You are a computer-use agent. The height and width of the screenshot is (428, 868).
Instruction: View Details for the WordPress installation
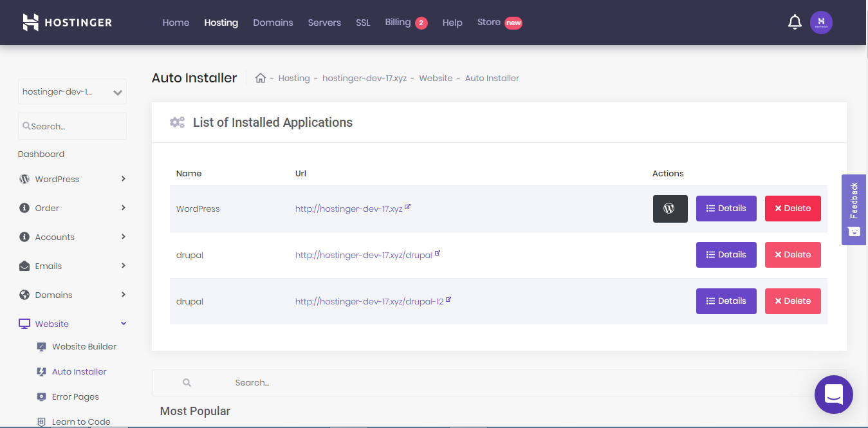(726, 209)
